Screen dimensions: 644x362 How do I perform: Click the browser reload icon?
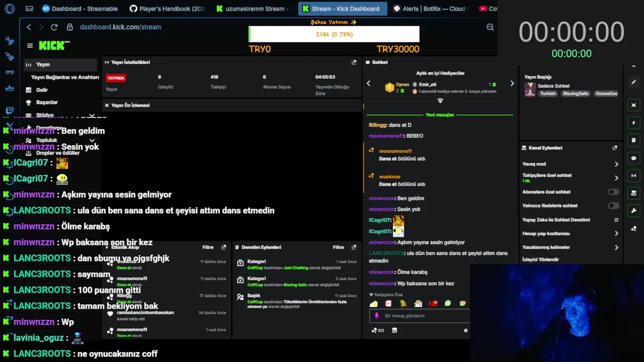point(54,27)
